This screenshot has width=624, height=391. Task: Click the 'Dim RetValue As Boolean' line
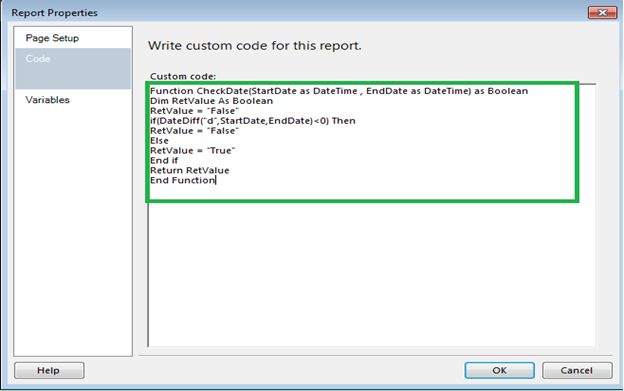tap(211, 101)
